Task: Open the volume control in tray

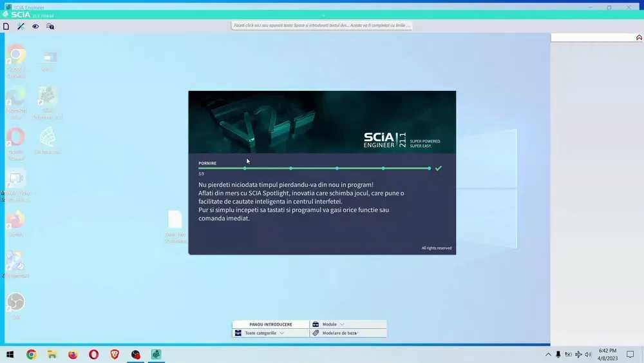Action: click(x=588, y=355)
